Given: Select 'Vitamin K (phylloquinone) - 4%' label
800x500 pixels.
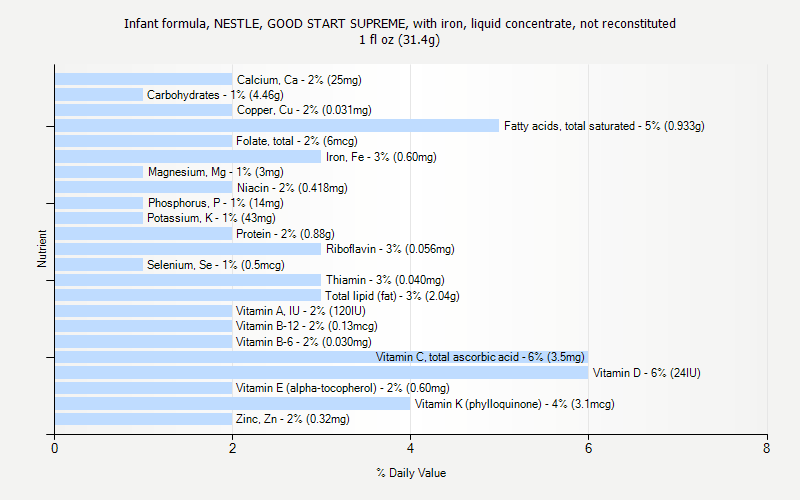Looking at the screenshot, I should point(514,404).
